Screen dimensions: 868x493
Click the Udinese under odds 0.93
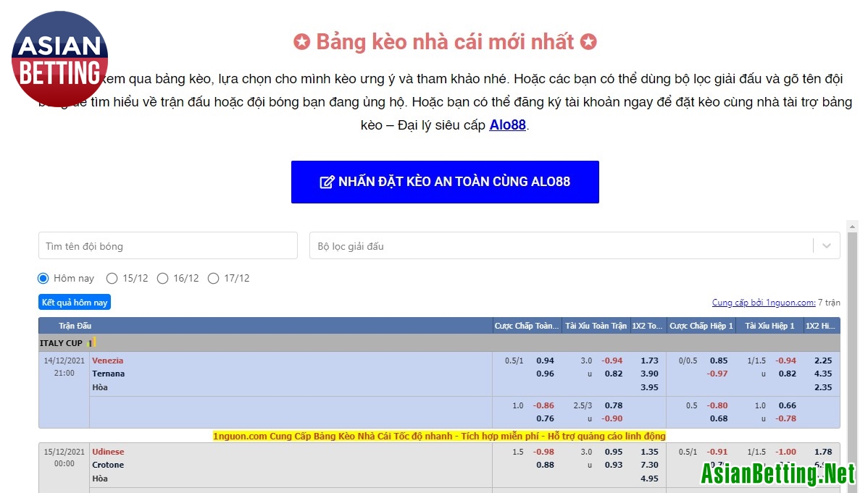614,465
